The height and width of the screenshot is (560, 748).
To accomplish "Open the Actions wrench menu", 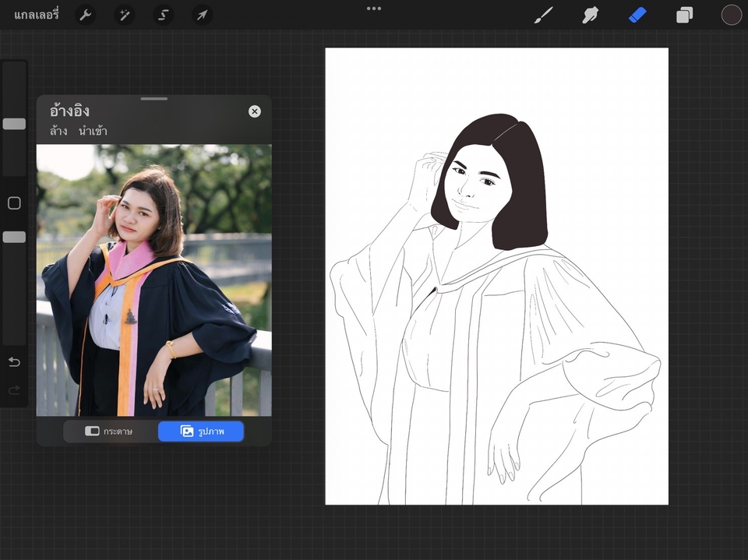I will pos(85,15).
